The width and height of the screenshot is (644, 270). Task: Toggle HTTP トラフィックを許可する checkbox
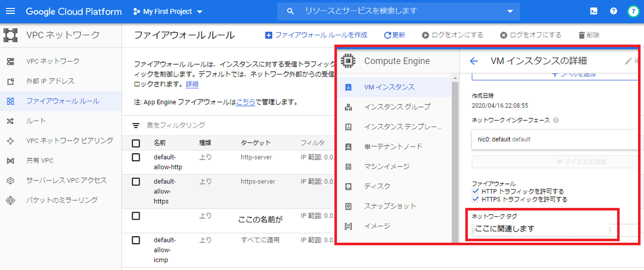(475, 191)
